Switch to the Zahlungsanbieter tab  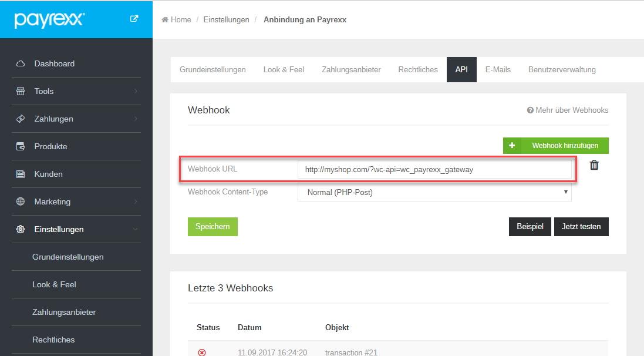coord(351,69)
